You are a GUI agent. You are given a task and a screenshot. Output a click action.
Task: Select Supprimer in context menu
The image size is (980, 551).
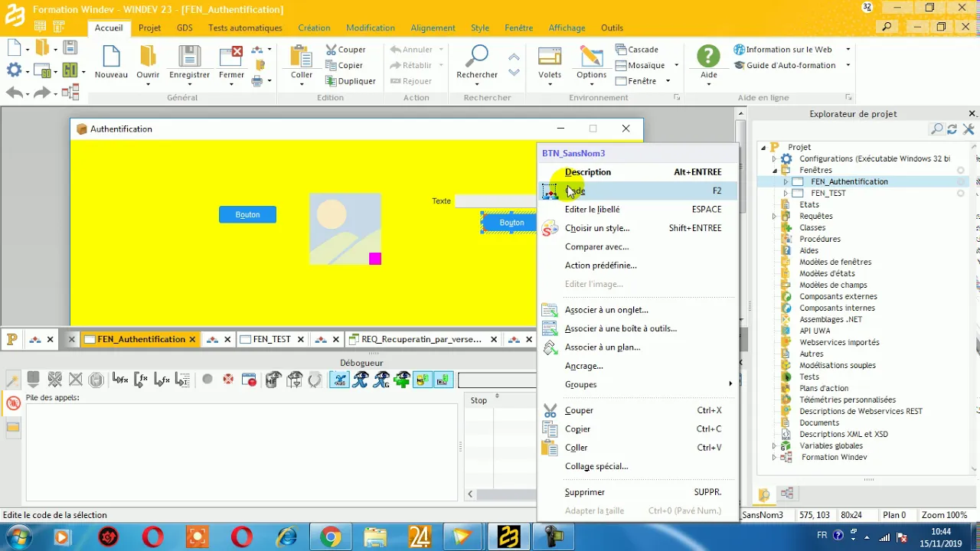[x=637, y=492]
